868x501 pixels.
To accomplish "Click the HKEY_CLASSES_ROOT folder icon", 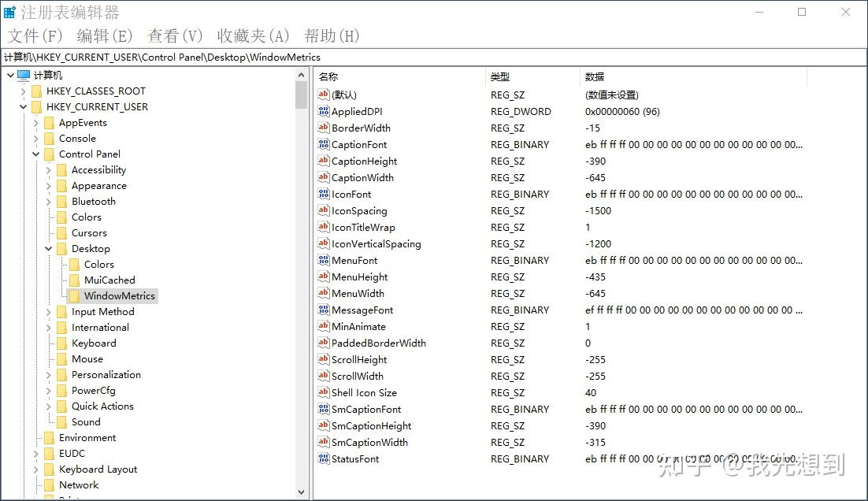I will coord(36,91).
